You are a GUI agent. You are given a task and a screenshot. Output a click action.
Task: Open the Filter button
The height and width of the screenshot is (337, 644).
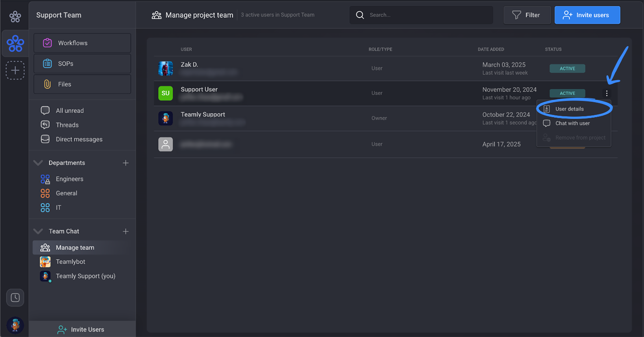pos(527,15)
